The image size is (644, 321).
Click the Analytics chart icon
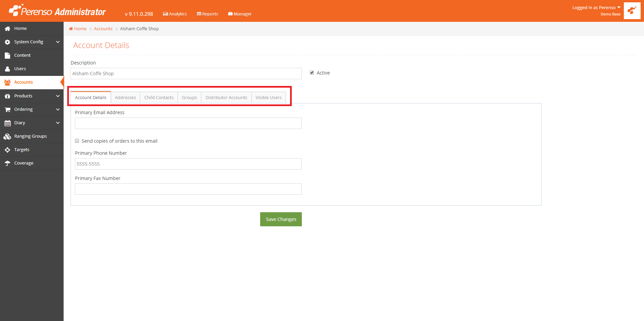pos(165,14)
